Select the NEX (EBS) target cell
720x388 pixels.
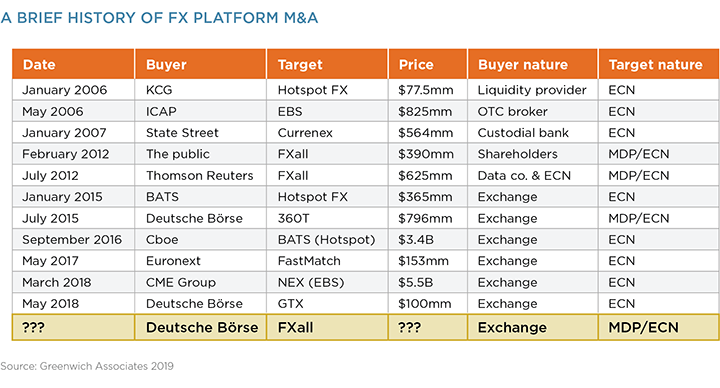pos(327,282)
